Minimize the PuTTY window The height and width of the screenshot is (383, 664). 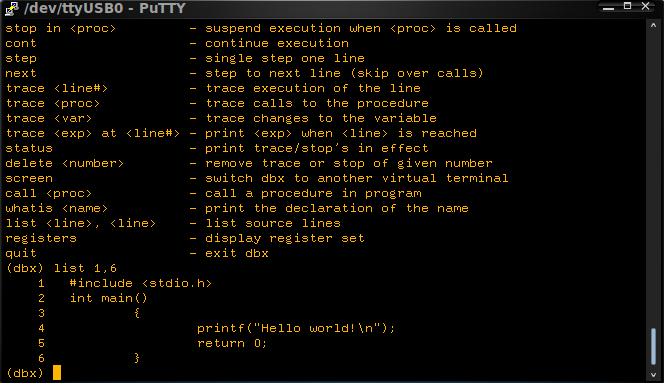click(x=609, y=7)
